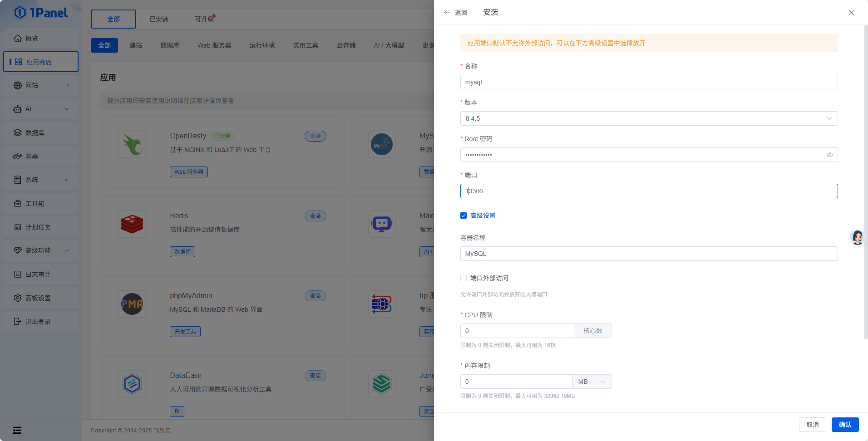
Task: Click the phpMyAdmin app icon
Action: point(132,304)
